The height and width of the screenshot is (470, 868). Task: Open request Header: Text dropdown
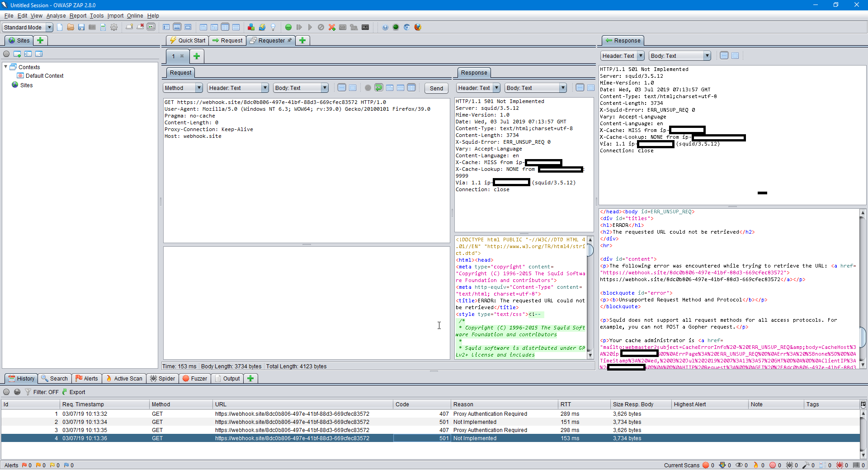[x=238, y=88]
